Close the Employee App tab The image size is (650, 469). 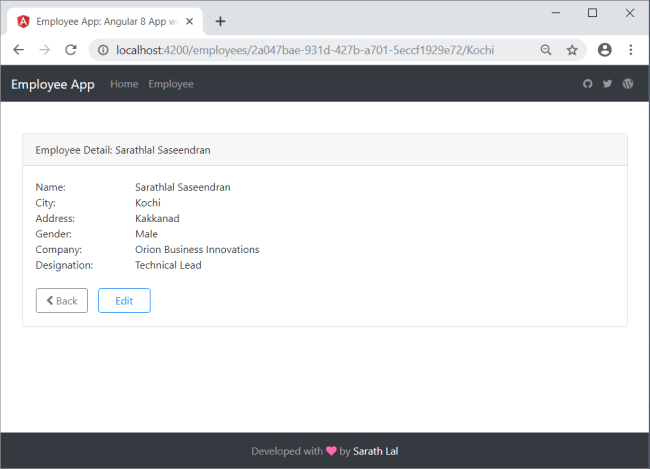click(x=189, y=21)
